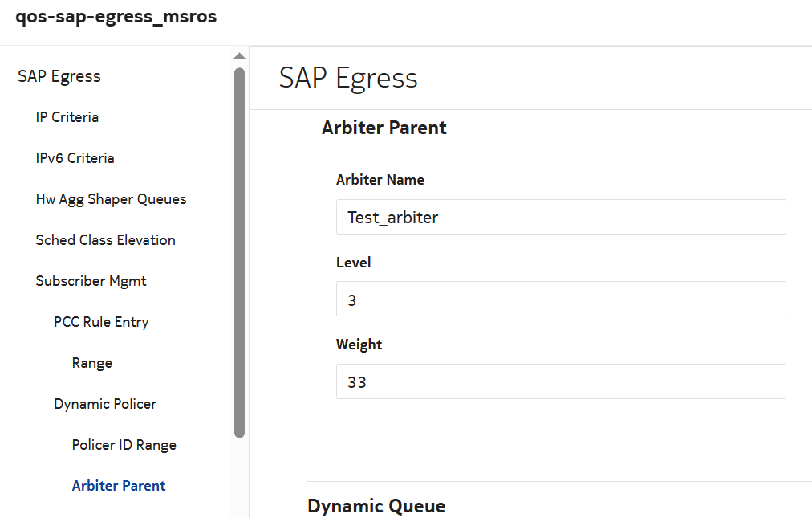Open the IP Criteria section
The height and width of the screenshot is (518, 812).
coord(67,117)
